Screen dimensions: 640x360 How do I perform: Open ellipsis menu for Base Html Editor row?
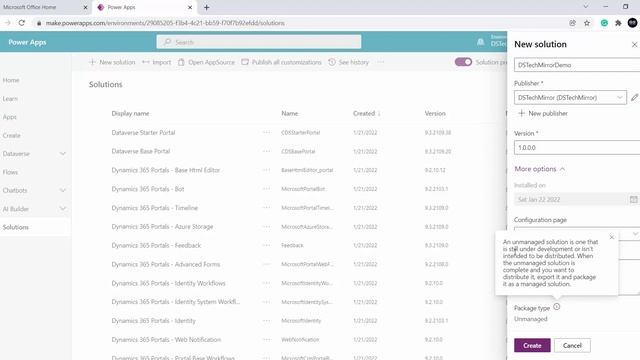267,170
